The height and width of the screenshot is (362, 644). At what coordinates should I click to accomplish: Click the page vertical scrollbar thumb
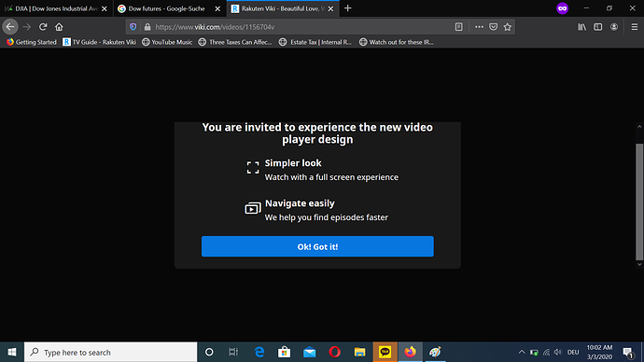click(x=639, y=202)
